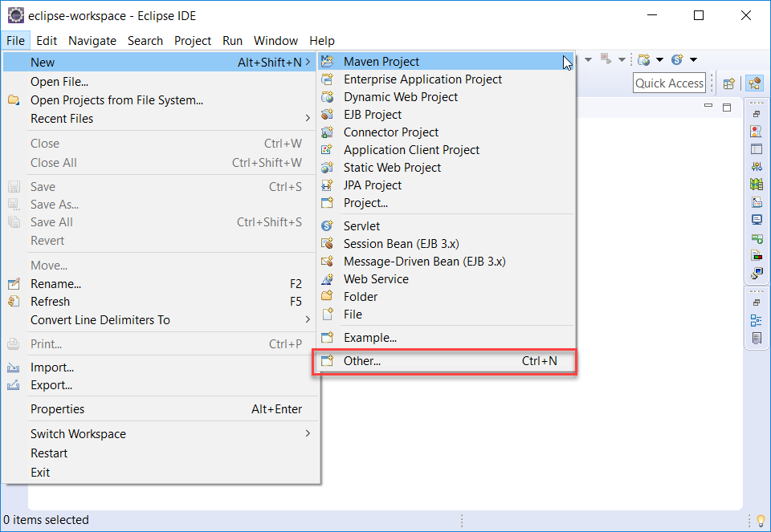Screen dimensions: 771x532
Task: Show the Markers view from side bar
Action: click(x=757, y=131)
